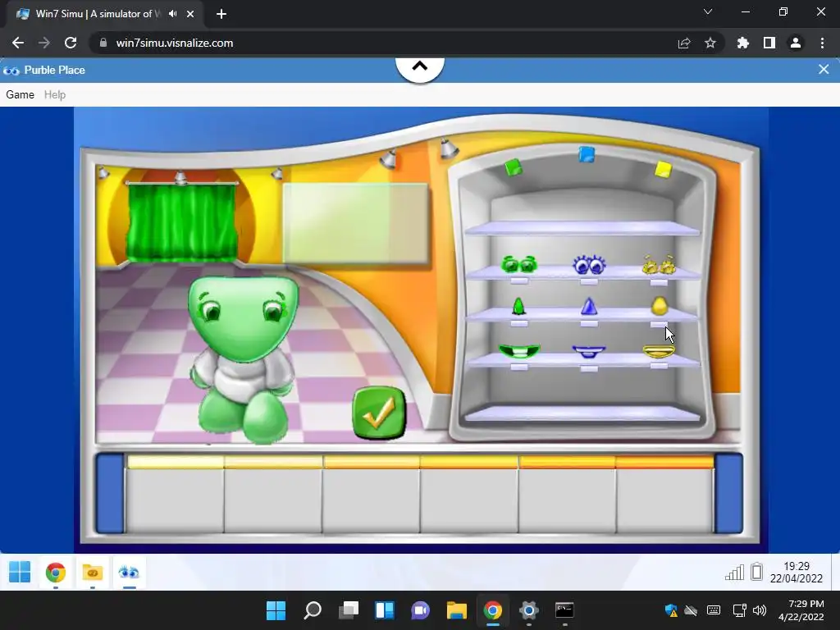
Task: Click the simulated battery icon
Action: pyautogui.click(x=756, y=572)
